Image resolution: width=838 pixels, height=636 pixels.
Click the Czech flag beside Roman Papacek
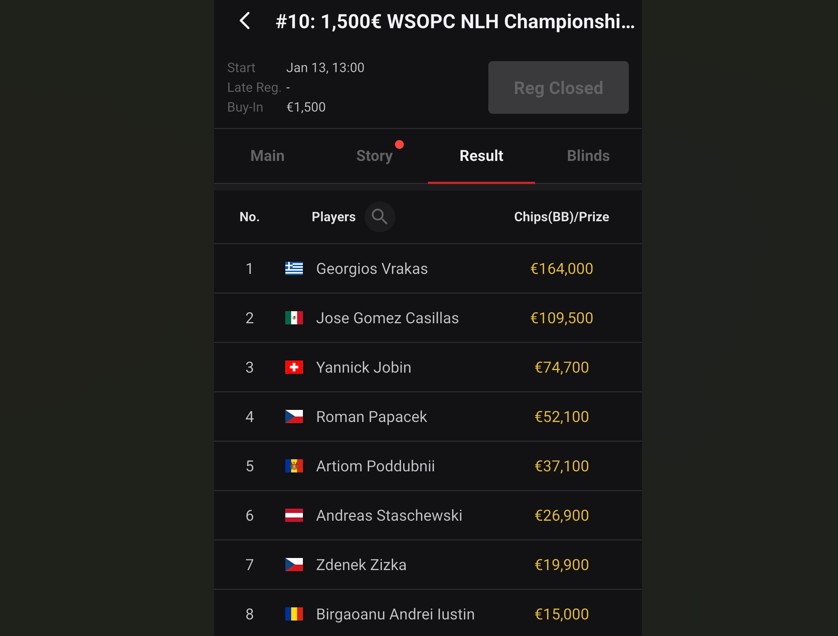coord(292,416)
